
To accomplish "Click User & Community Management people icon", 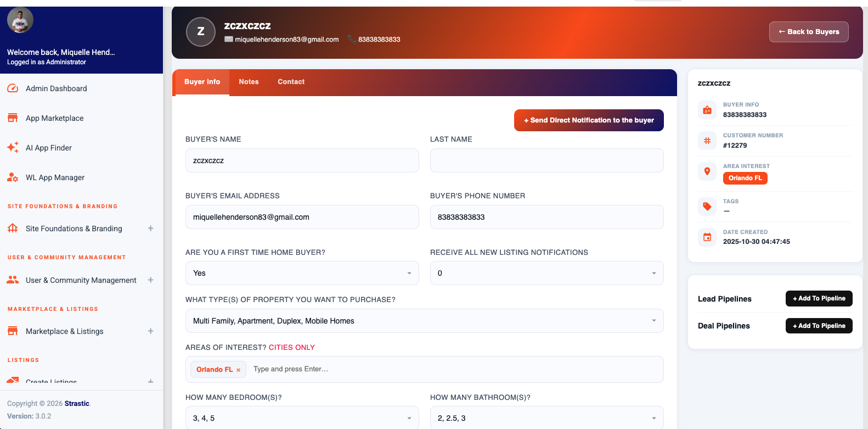I will (13, 280).
